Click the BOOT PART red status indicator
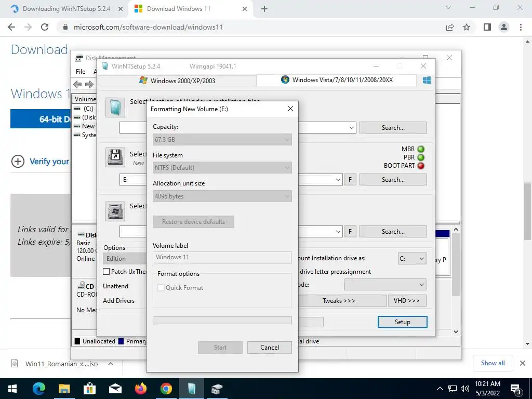The height and width of the screenshot is (399, 532). pos(421,166)
